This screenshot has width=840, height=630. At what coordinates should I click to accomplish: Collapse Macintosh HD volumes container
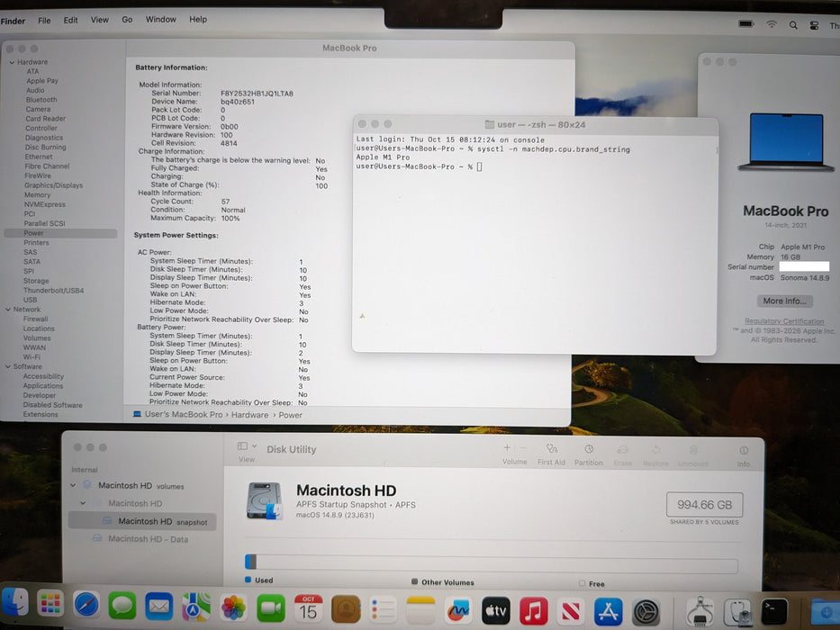73,485
